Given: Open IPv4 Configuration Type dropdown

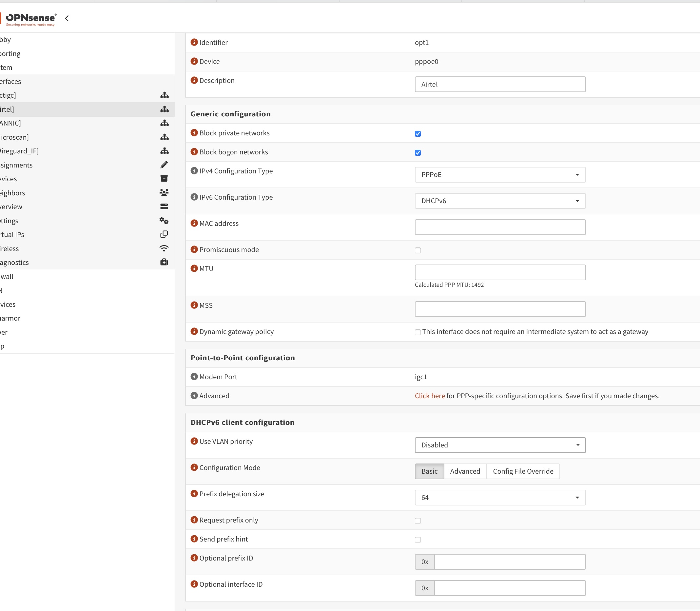Looking at the screenshot, I should click(x=500, y=175).
